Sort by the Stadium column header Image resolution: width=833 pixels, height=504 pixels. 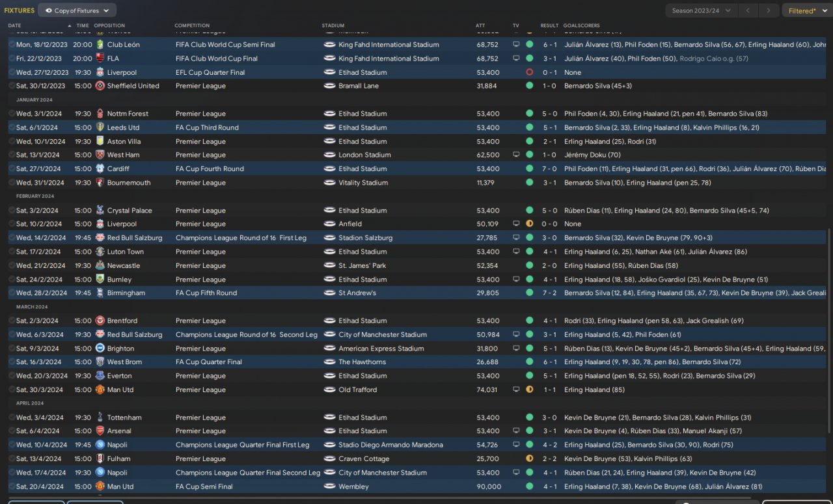pyautogui.click(x=333, y=25)
